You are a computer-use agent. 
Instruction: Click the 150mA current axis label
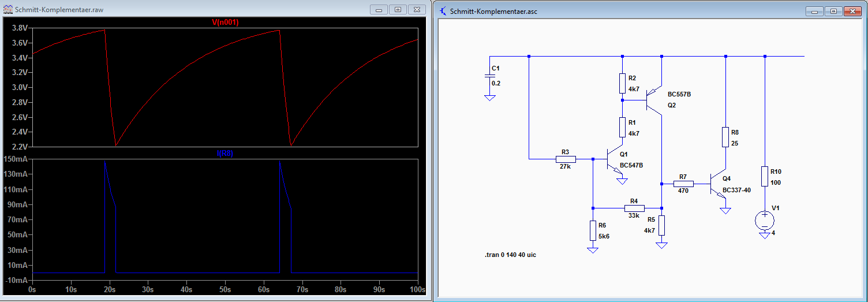click(17, 159)
